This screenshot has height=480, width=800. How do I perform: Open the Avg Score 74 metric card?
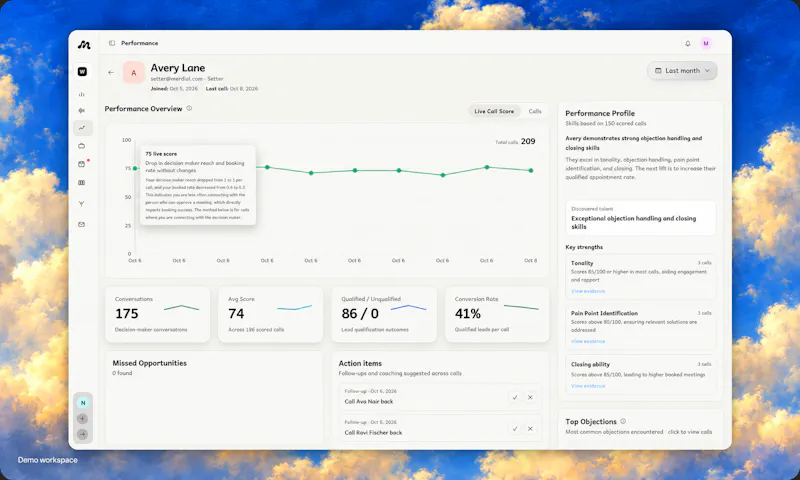click(x=270, y=314)
